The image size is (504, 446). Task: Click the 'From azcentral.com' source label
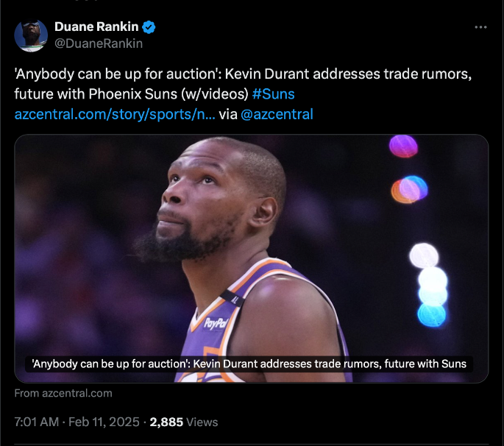[x=63, y=393]
